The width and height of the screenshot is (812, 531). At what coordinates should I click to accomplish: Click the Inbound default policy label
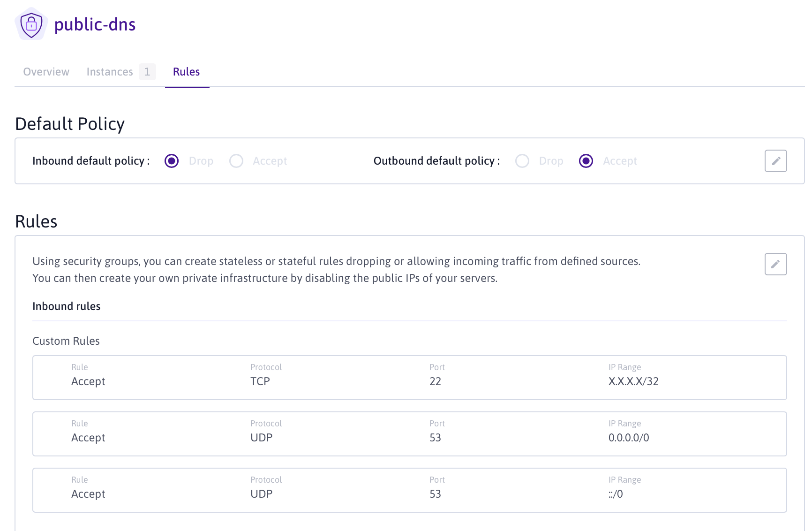tap(91, 161)
